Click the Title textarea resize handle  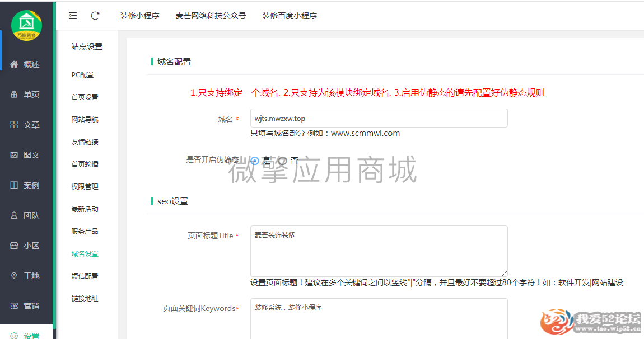tap(505, 274)
